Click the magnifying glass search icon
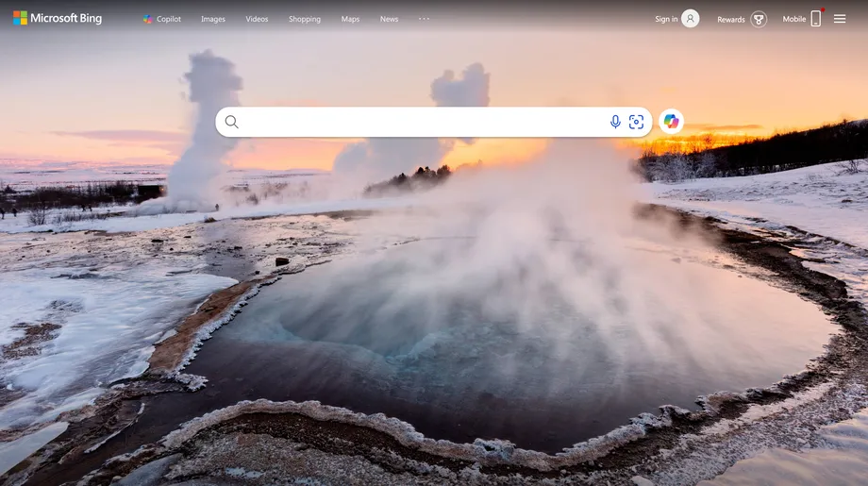Screen dimensions: 868x486 pyautogui.click(x=232, y=122)
